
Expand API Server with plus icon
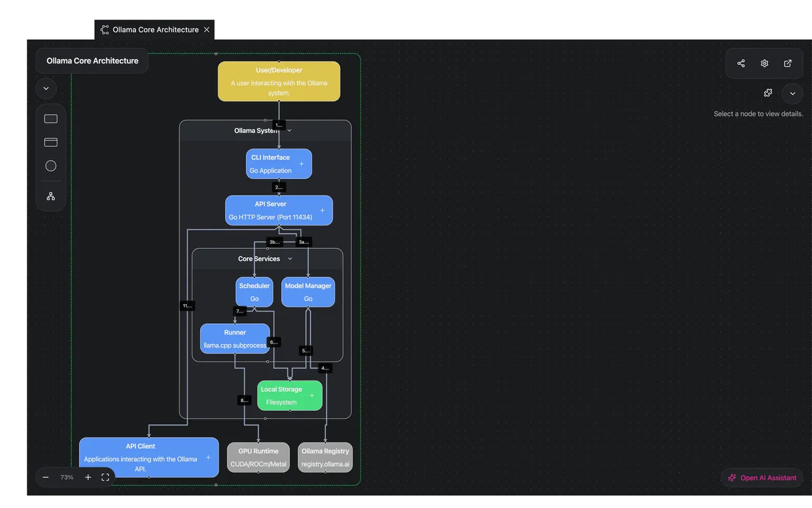(x=322, y=210)
